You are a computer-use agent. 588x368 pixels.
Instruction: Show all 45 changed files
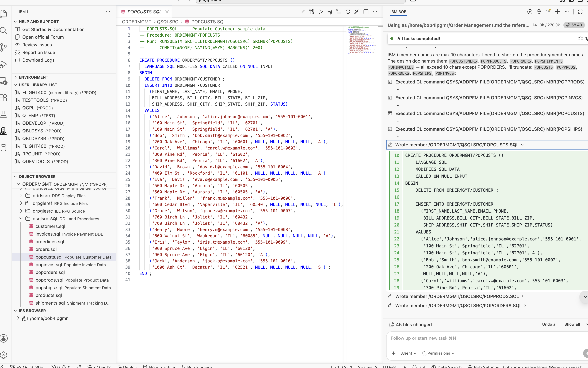pos(572,324)
